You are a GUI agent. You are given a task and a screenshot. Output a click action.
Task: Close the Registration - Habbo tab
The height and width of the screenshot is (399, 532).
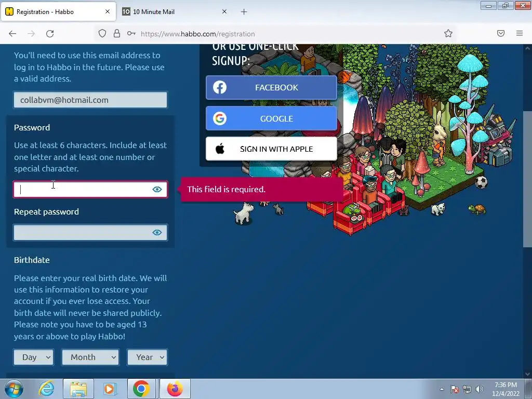coord(107,11)
